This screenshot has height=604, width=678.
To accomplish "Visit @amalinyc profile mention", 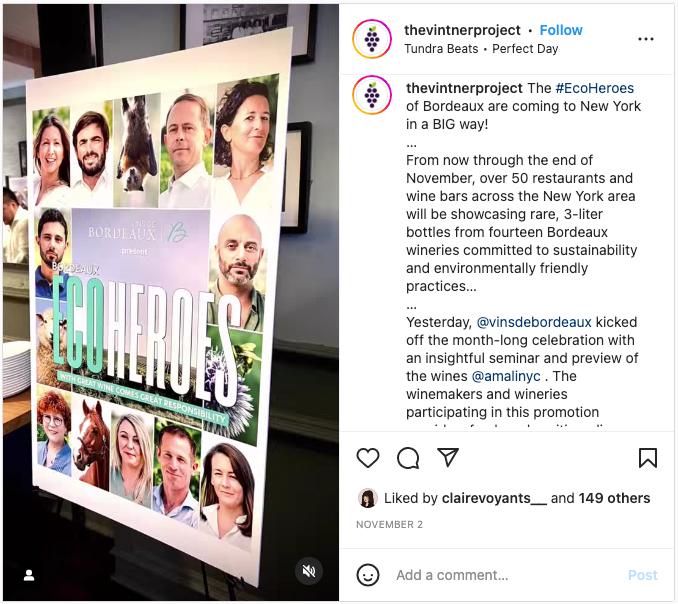I will pos(506,376).
